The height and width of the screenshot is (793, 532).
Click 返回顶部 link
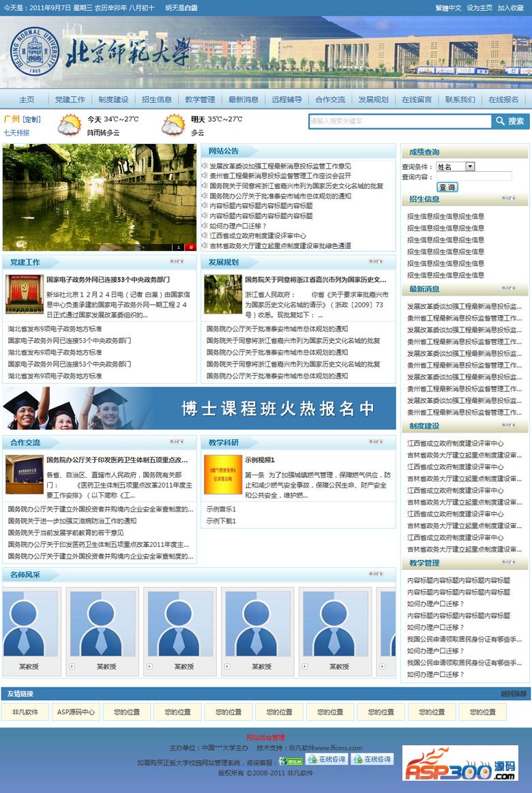click(514, 694)
